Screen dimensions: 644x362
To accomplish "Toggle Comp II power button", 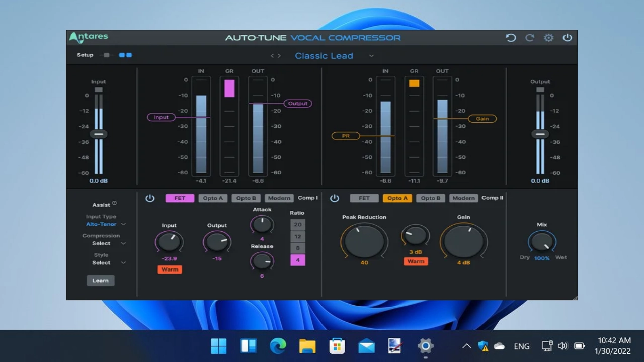I will [x=335, y=198].
